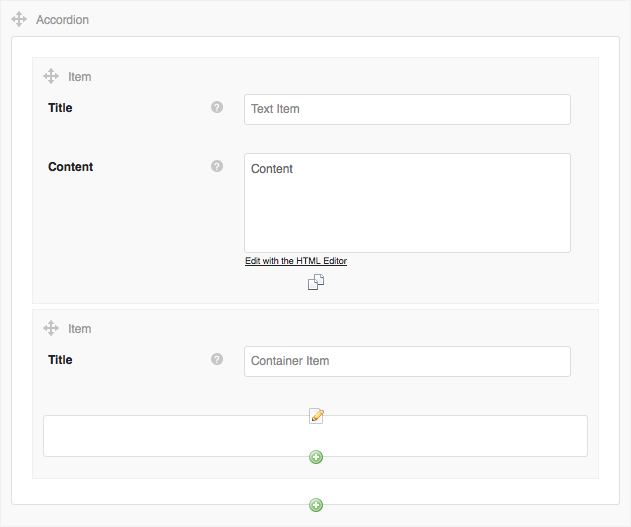Grab the move icon of the Text Item

point(51,76)
